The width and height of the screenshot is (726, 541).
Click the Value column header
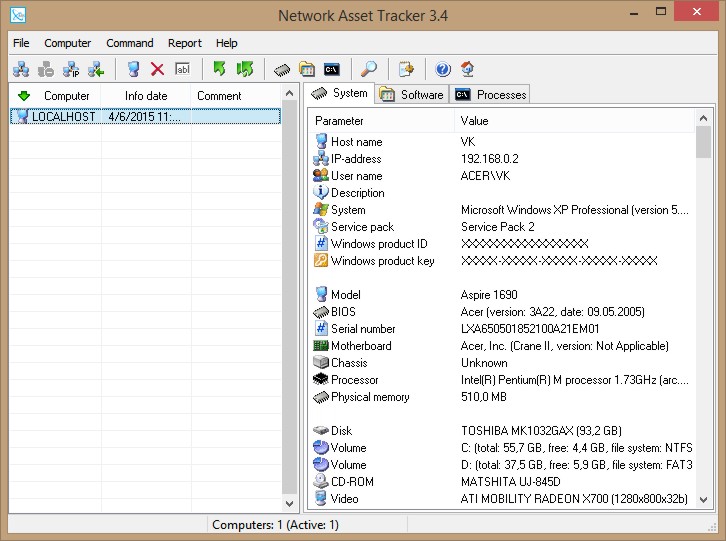[x=574, y=121]
